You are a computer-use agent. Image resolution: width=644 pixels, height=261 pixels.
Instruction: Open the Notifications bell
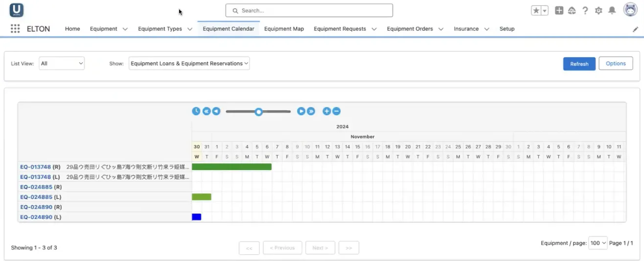(612, 10)
